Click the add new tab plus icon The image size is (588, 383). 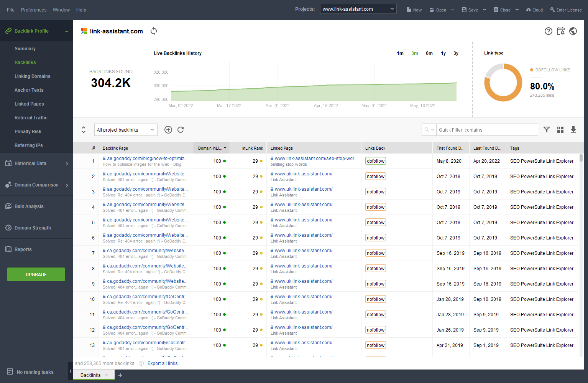tap(120, 375)
